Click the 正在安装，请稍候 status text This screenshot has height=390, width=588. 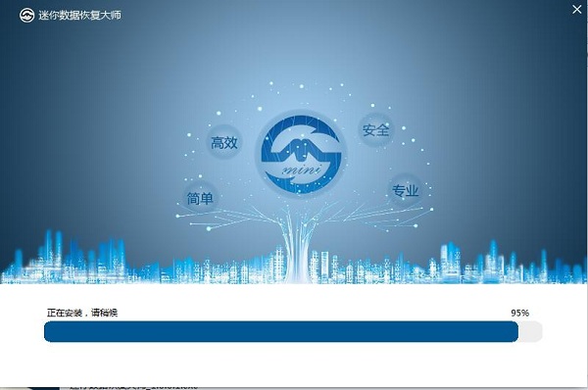click(82, 313)
